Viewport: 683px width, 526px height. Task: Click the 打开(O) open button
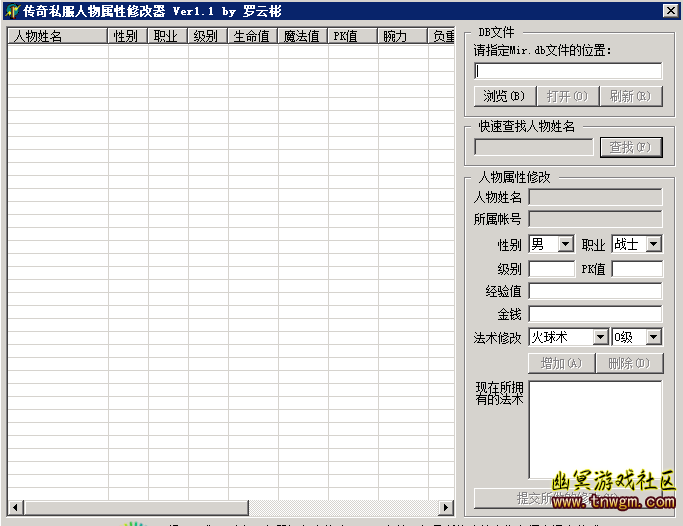coord(568,96)
